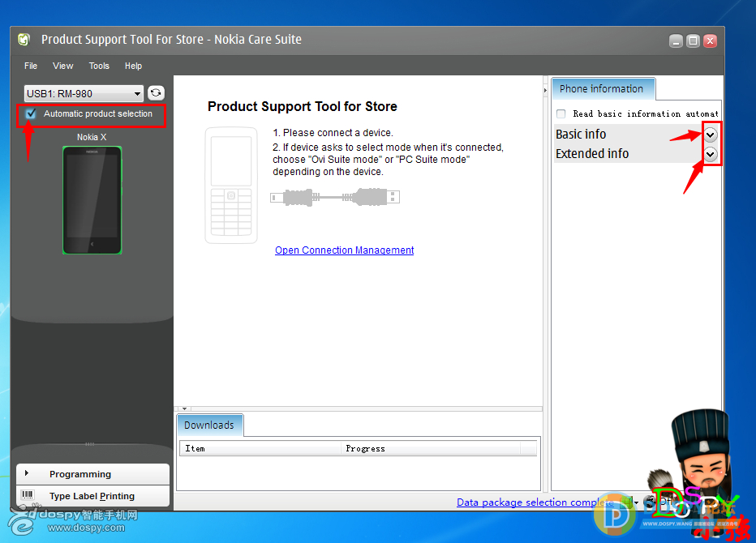756x543 pixels.
Task: Click the Item column header
Action: 260,448
